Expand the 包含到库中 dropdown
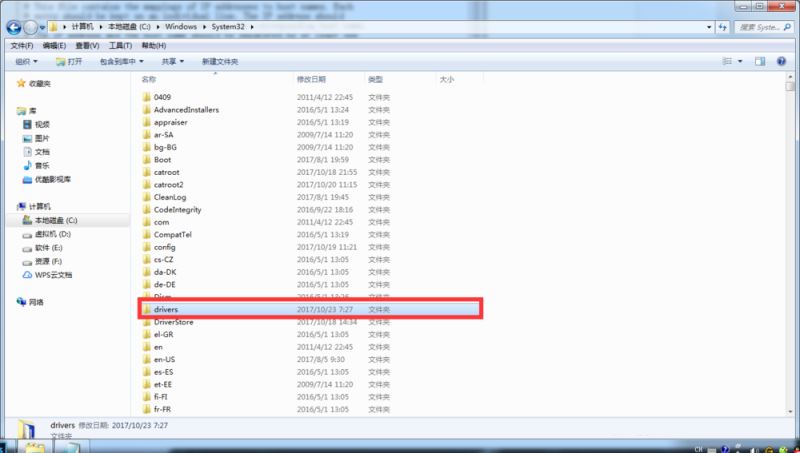800x453 pixels. 121,61
